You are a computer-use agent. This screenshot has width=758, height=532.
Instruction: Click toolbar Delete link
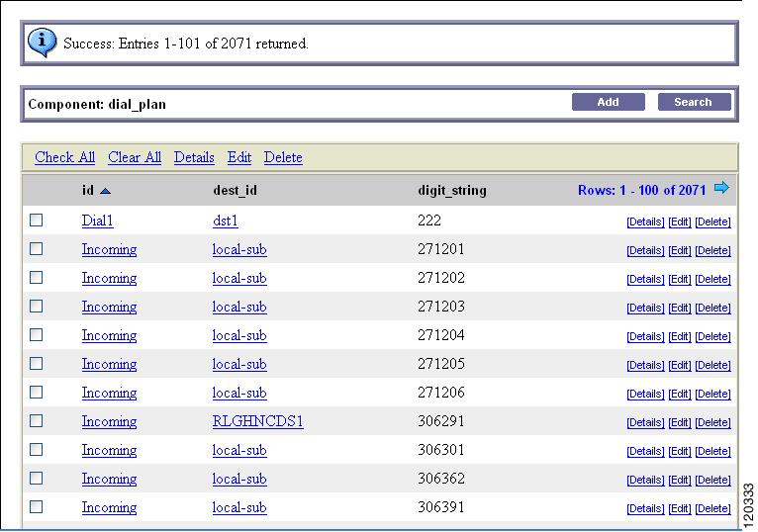pos(283,157)
